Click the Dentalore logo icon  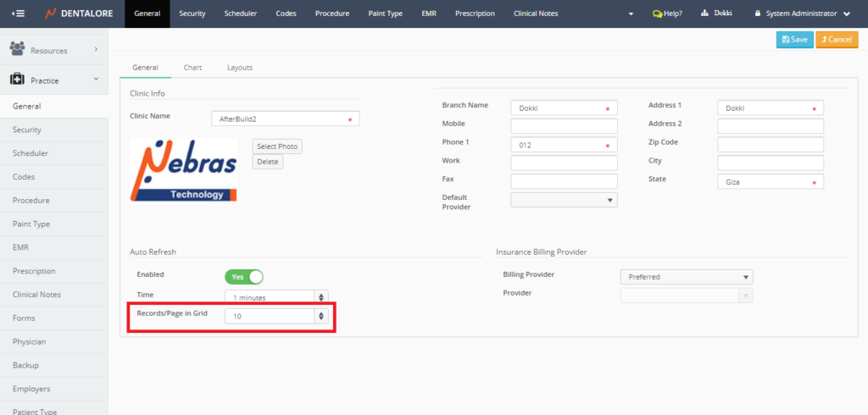click(50, 14)
